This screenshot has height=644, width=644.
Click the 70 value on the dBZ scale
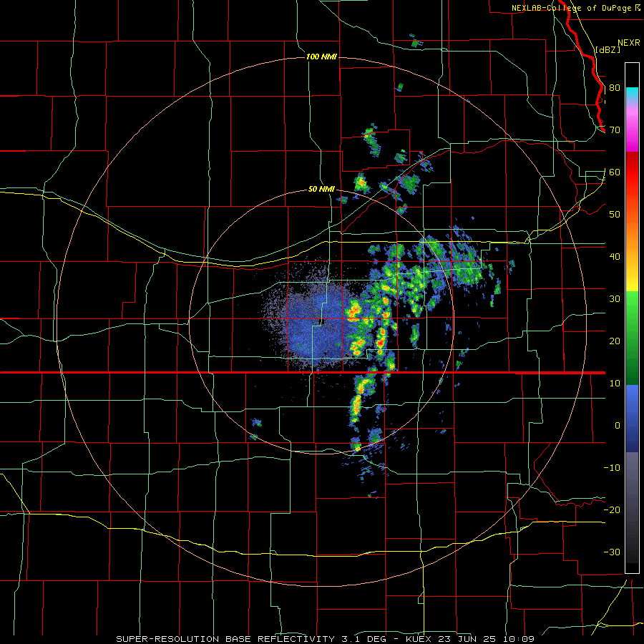click(x=615, y=130)
